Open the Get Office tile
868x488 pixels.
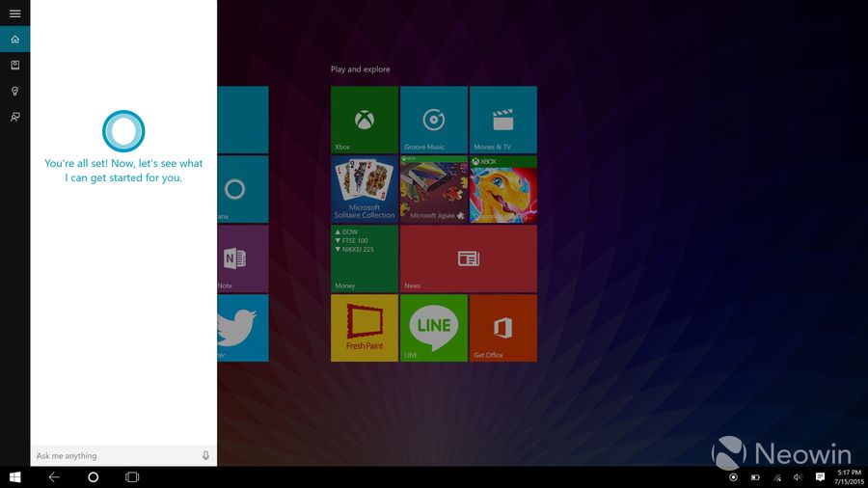pos(503,328)
